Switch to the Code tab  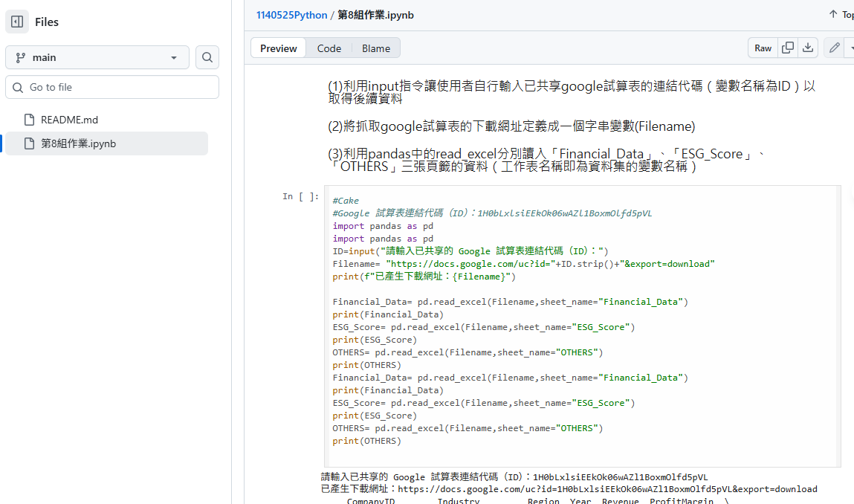(329, 48)
